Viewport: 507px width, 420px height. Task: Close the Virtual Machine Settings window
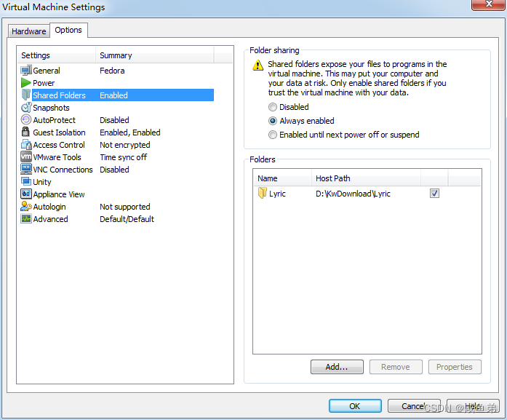coord(488,4)
